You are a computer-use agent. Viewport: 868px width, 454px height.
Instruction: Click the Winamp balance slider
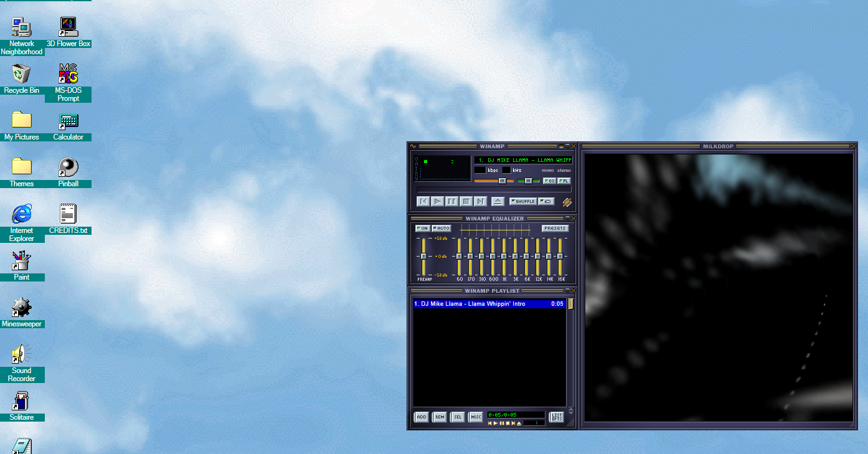529,181
